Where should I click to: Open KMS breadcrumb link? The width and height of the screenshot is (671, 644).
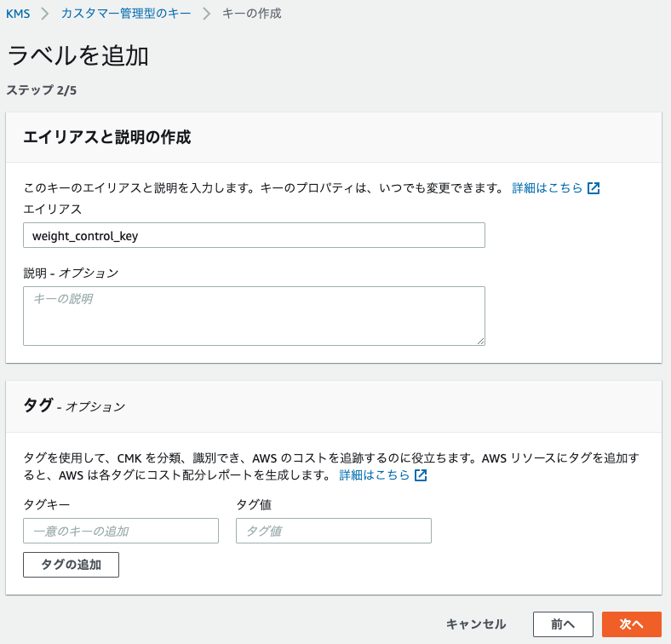(x=18, y=14)
